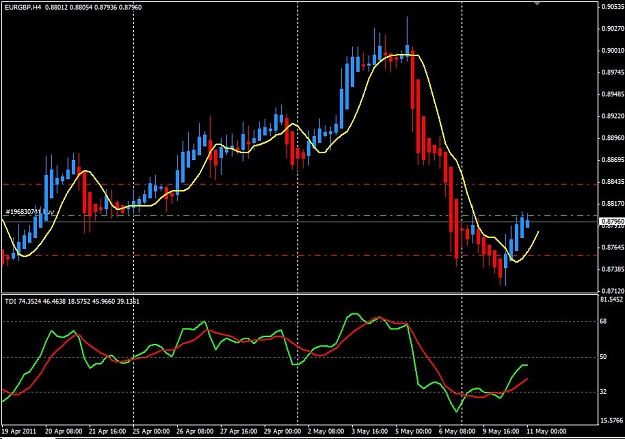Click the 9 May 16:00 time label
The image size is (625, 439).
[x=501, y=431]
